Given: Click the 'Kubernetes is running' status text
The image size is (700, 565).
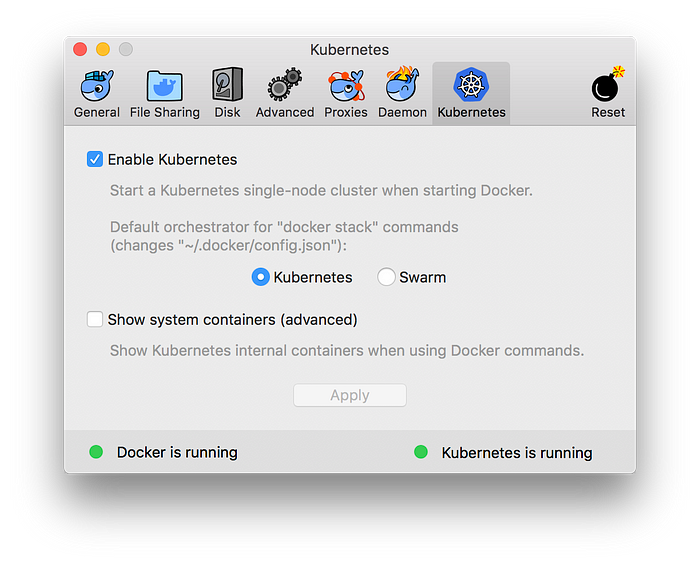Looking at the screenshot, I should pos(517,453).
